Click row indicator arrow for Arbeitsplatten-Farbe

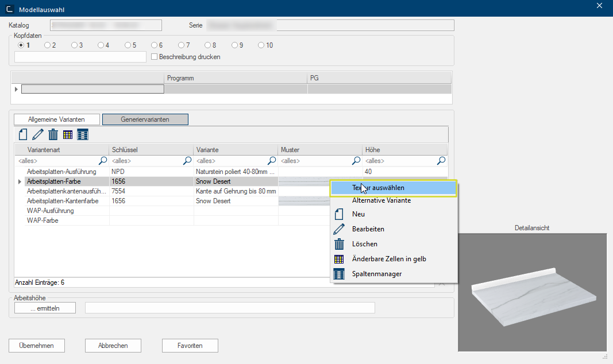tap(20, 181)
